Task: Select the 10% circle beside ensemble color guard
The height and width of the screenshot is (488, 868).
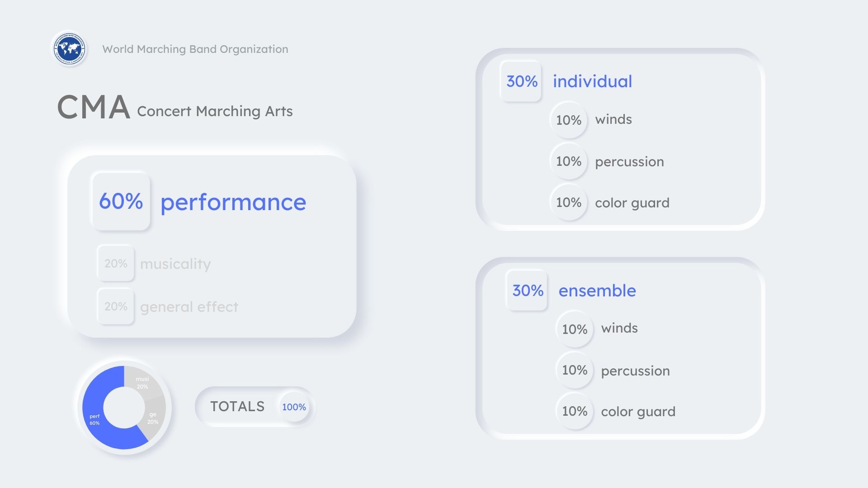Action: 574,411
